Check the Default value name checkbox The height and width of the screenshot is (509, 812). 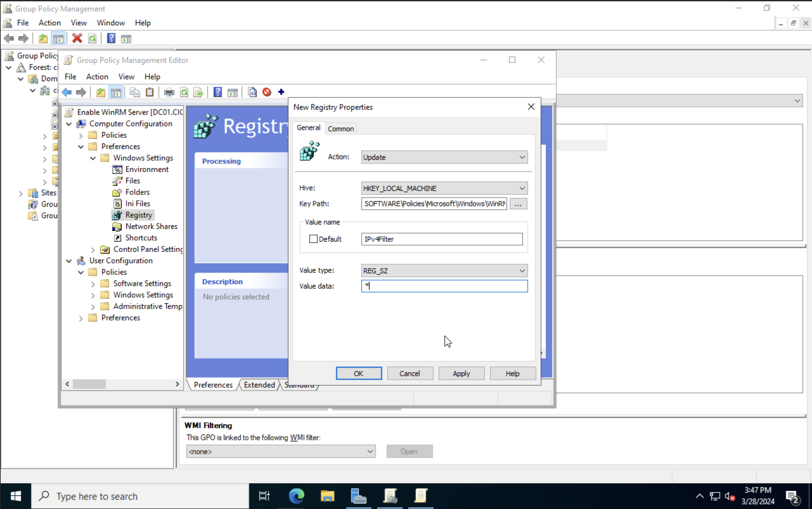click(x=313, y=239)
